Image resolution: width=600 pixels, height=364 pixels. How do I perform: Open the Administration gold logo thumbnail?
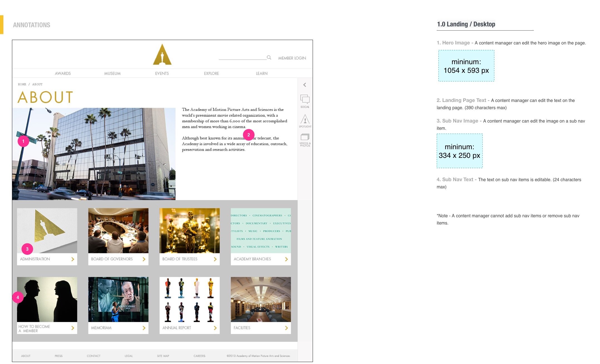[x=47, y=231]
